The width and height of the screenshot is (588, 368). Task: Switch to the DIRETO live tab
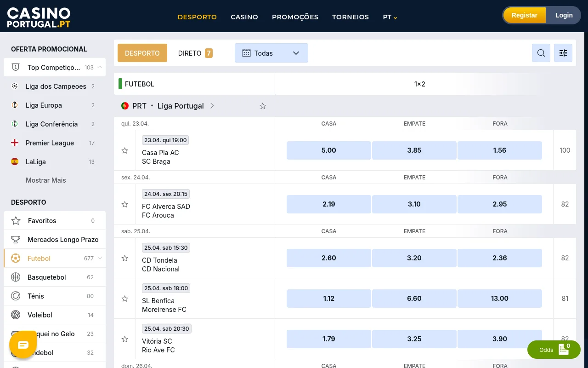pyautogui.click(x=195, y=53)
